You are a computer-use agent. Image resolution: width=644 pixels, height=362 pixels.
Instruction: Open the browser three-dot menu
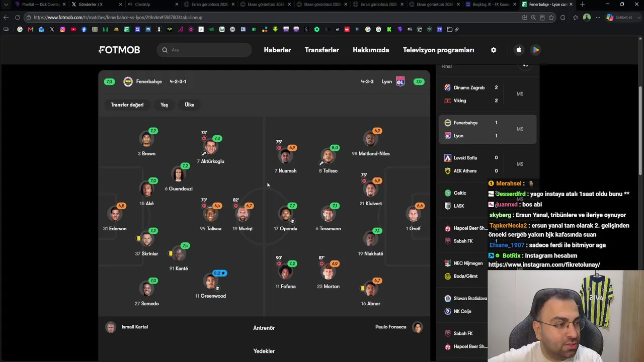coord(598,17)
